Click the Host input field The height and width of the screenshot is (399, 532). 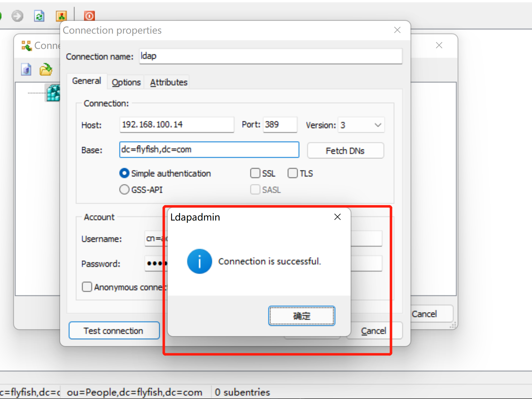[177, 125]
